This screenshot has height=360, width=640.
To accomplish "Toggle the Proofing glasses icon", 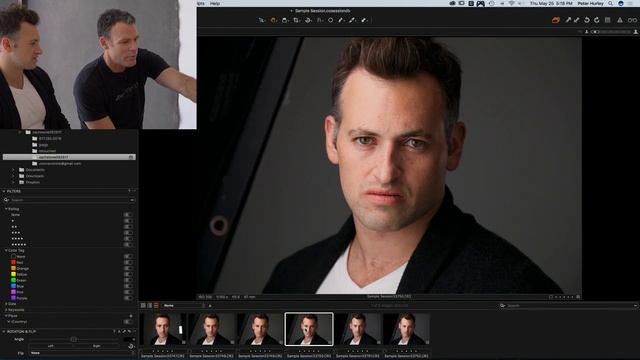I will pyautogui.click(x=632, y=20).
